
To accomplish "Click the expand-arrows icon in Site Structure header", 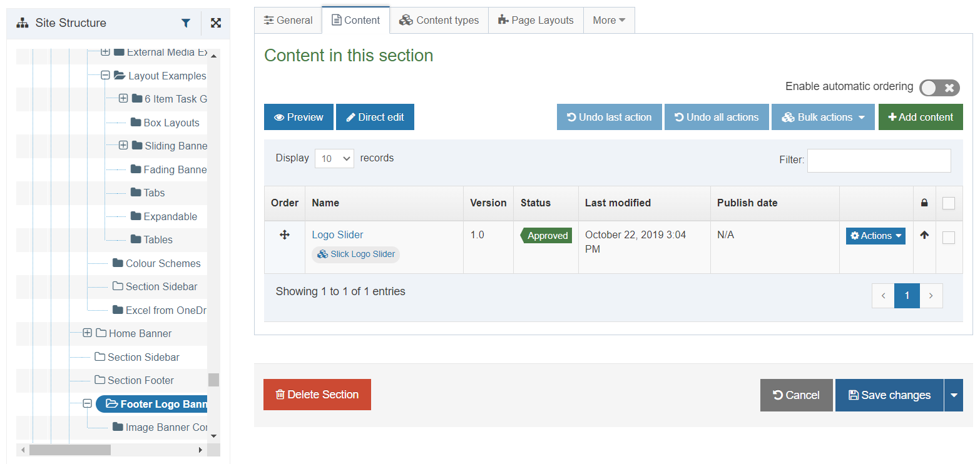I will (x=216, y=23).
